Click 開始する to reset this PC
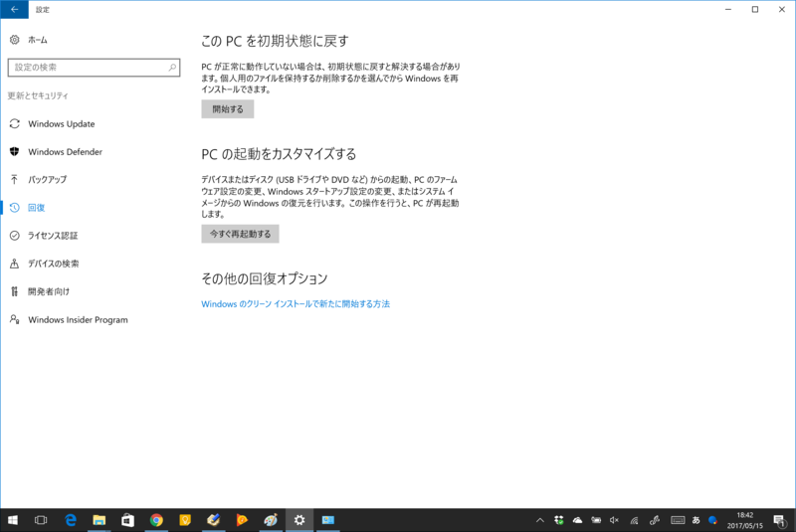Image resolution: width=796 pixels, height=532 pixels. click(x=228, y=109)
